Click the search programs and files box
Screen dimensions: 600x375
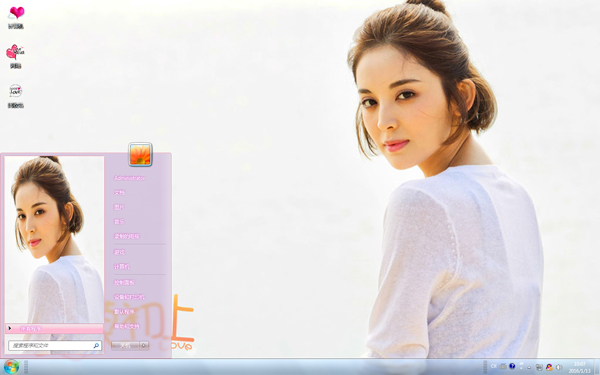tap(55, 346)
